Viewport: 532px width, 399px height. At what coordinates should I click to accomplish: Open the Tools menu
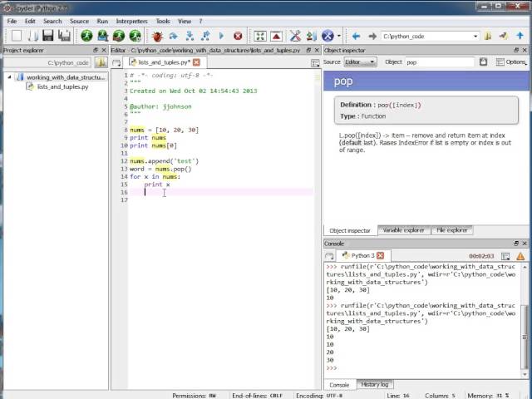163,21
